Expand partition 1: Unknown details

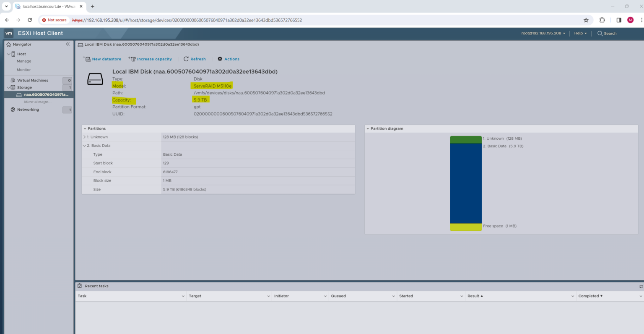pyautogui.click(x=84, y=137)
